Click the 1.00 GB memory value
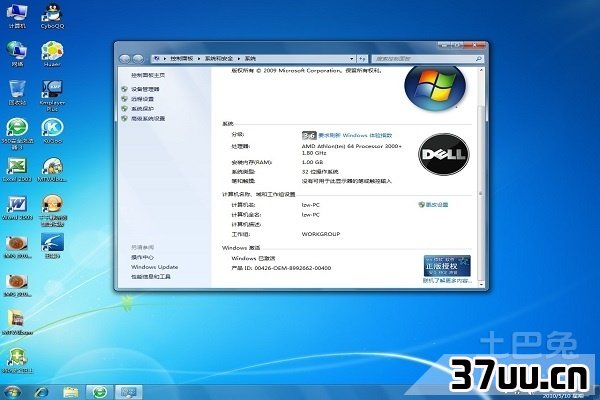 click(x=312, y=162)
